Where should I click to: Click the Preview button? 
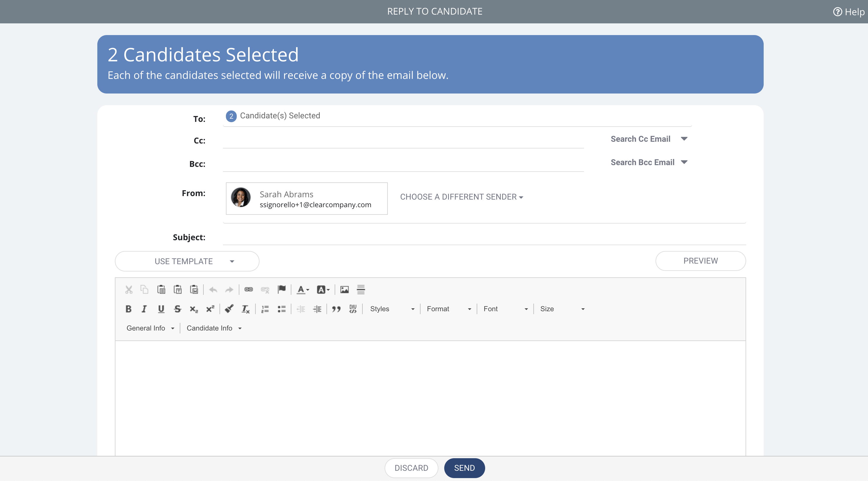[x=701, y=261]
